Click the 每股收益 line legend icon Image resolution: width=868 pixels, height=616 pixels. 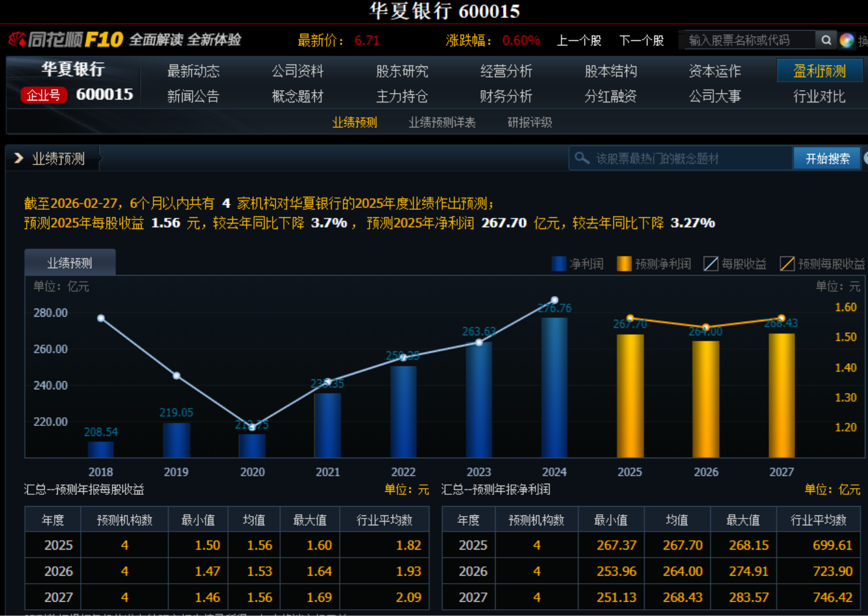[x=711, y=264]
